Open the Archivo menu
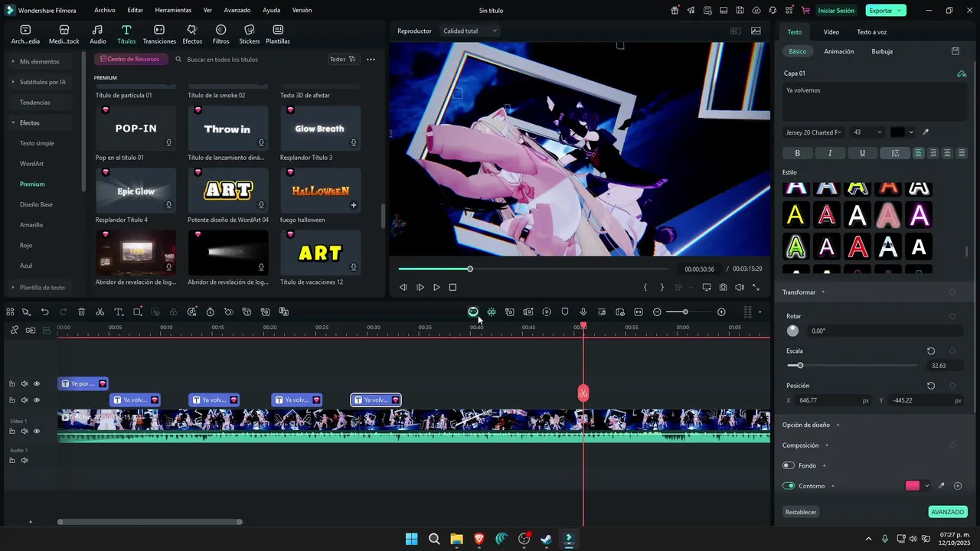This screenshot has width=980, height=551. (105, 11)
